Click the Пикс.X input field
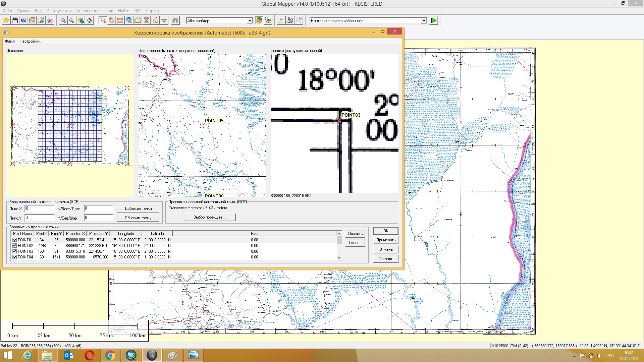 click(x=39, y=208)
